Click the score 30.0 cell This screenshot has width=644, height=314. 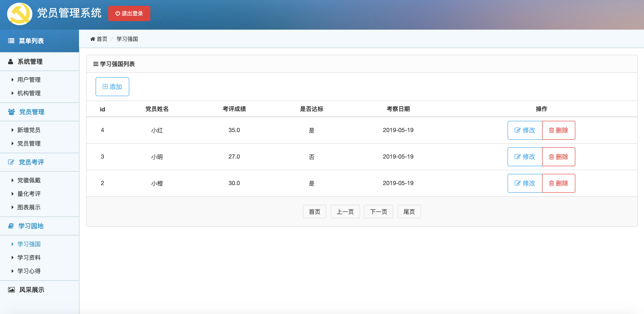tap(234, 183)
